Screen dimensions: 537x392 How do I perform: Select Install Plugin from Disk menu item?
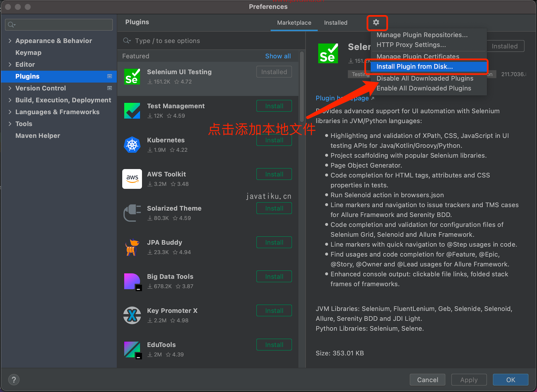point(414,67)
